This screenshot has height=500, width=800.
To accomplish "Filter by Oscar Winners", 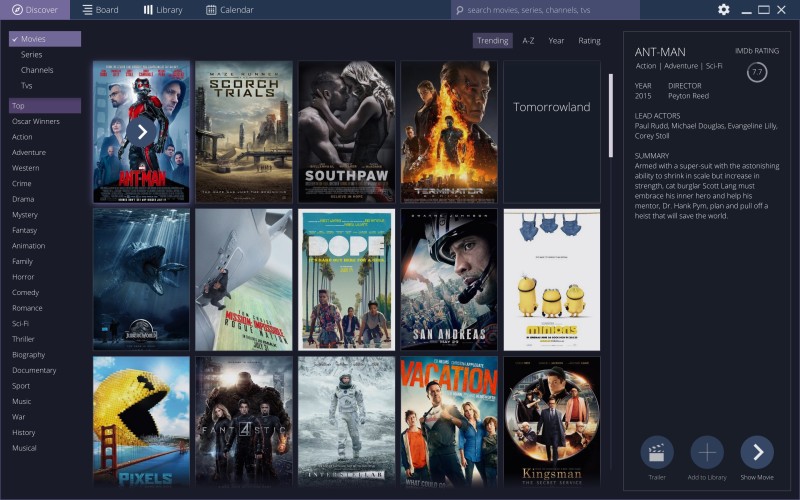I will pos(36,121).
